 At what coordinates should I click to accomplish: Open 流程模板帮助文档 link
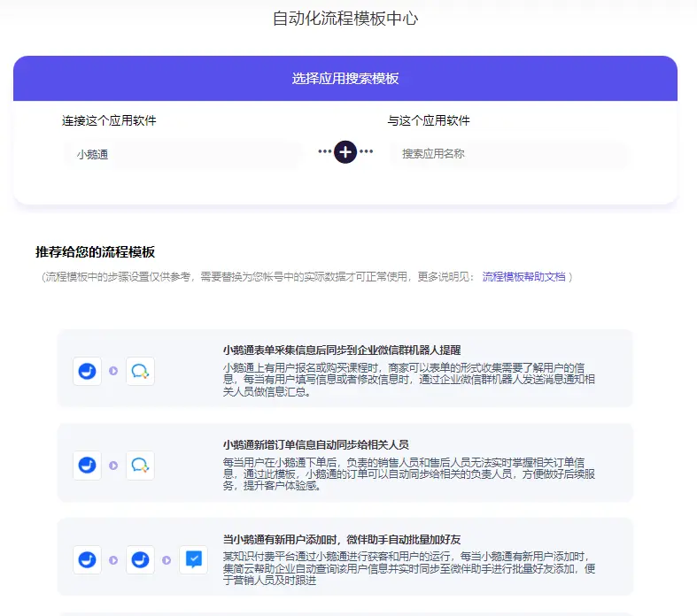coord(523,277)
